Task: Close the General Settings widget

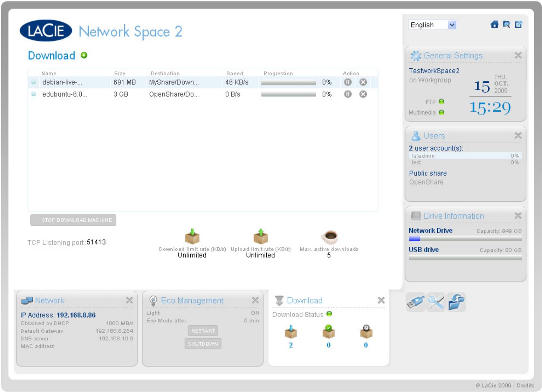Action: pos(518,56)
